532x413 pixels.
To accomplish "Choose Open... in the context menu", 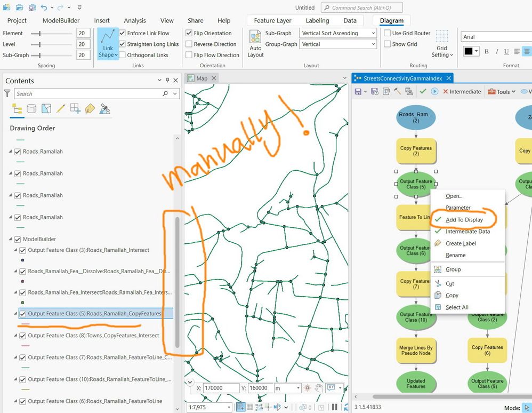I will coord(454,196).
